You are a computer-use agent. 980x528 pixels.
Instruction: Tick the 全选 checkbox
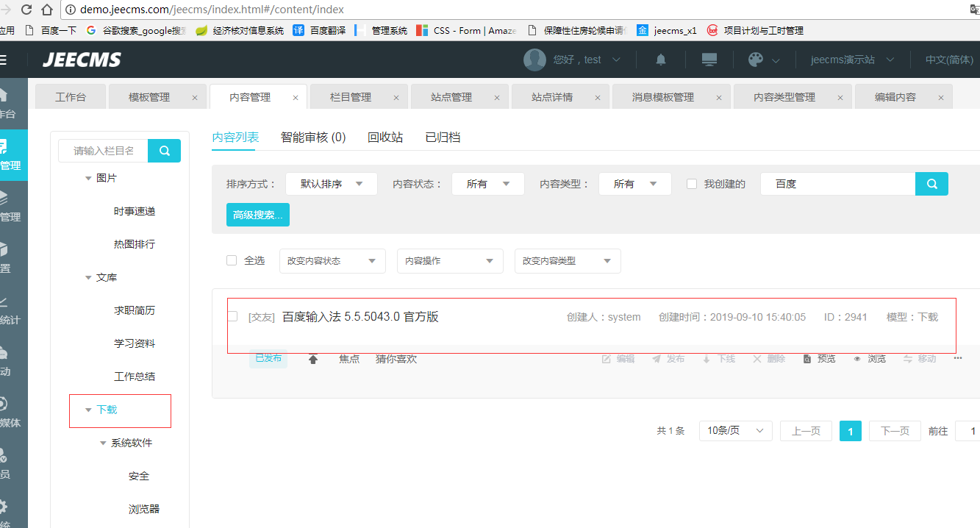(x=232, y=260)
